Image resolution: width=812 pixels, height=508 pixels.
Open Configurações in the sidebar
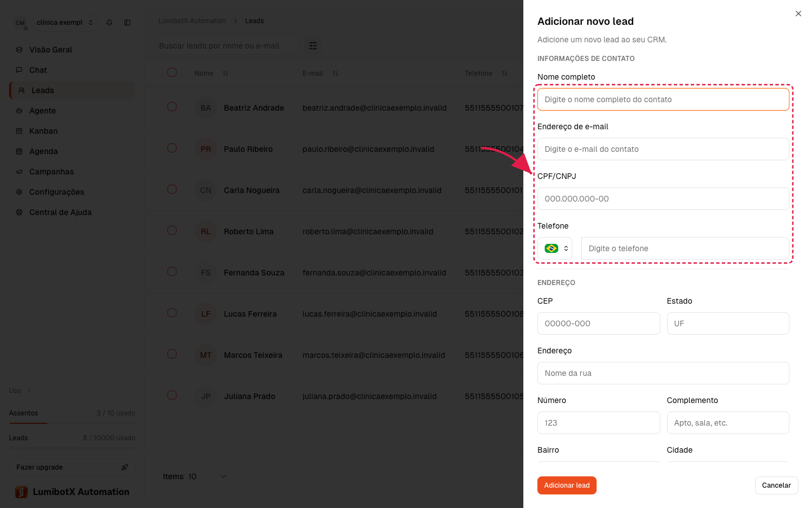click(72, 192)
